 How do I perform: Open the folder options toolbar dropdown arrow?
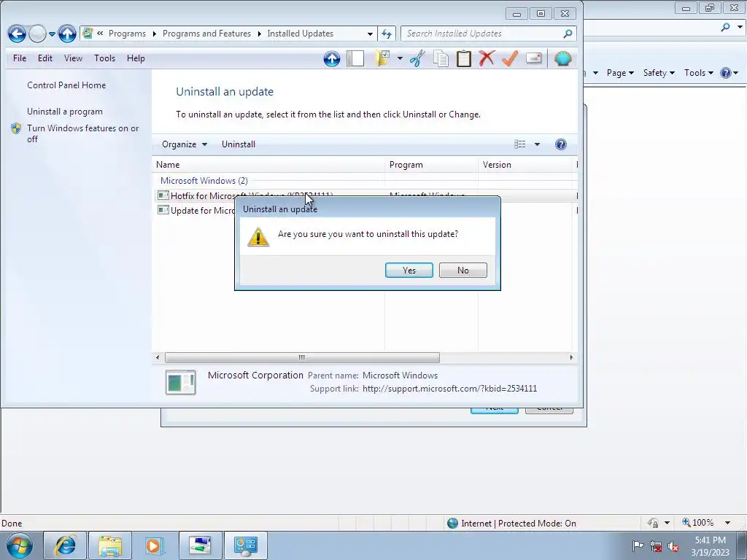[x=400, y=58]
